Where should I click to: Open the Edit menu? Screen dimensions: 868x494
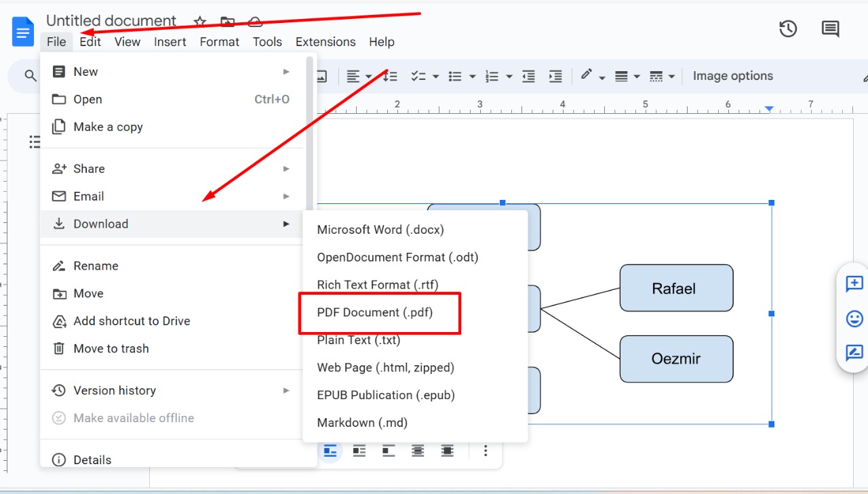(90, 42)
